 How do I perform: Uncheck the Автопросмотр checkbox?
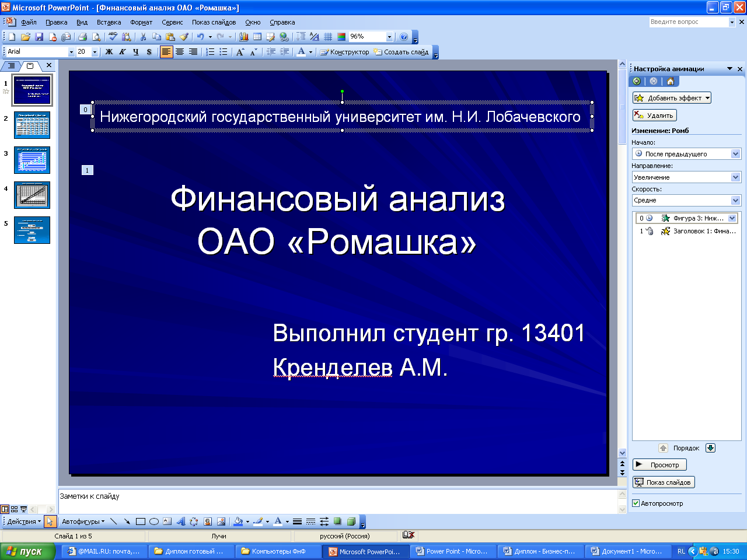(x=636, y=503)
